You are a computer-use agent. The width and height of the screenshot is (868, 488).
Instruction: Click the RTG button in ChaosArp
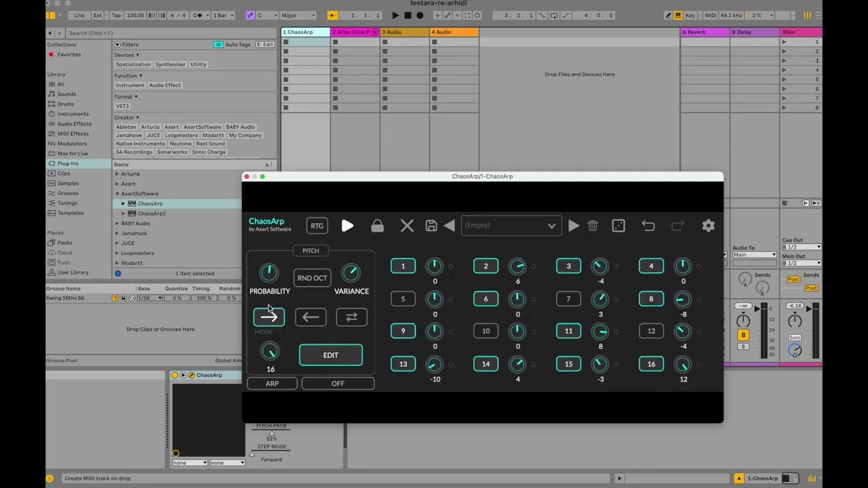317,226
